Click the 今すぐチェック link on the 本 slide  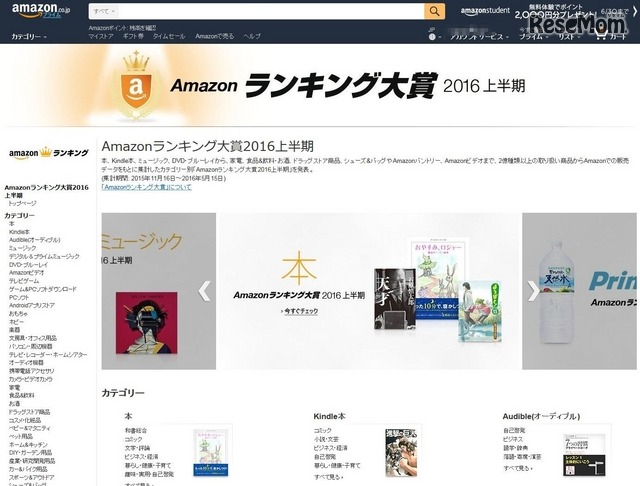coord(300,311)
